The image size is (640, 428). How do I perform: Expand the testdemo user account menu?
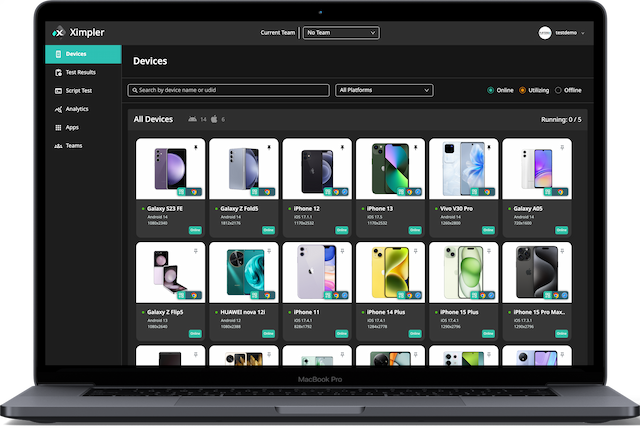point(582,33)
